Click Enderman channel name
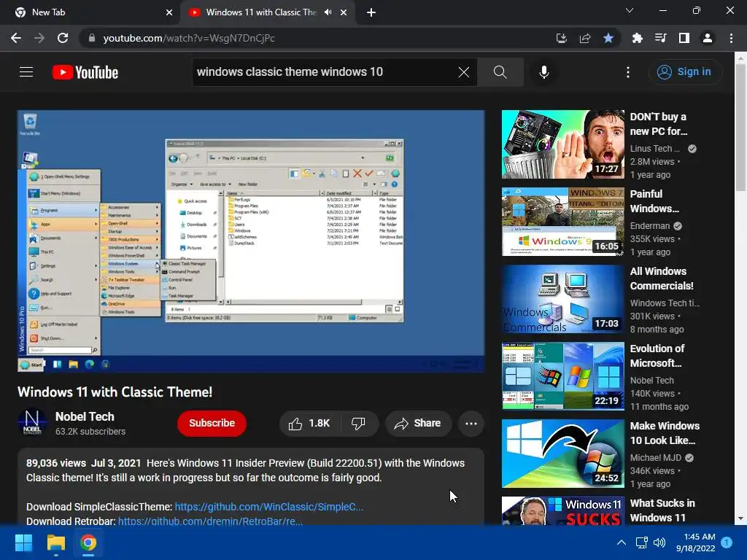The image size is (747, 560). point(650,226)
